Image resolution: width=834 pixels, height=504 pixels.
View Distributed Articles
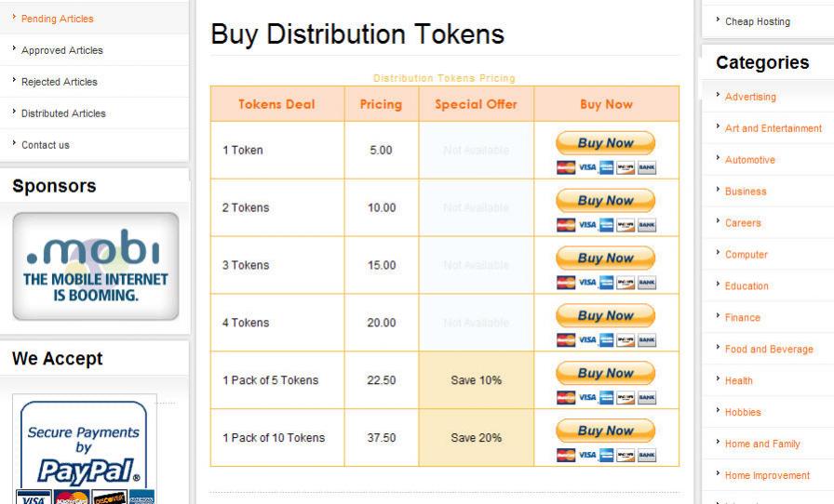click(63, 113)
